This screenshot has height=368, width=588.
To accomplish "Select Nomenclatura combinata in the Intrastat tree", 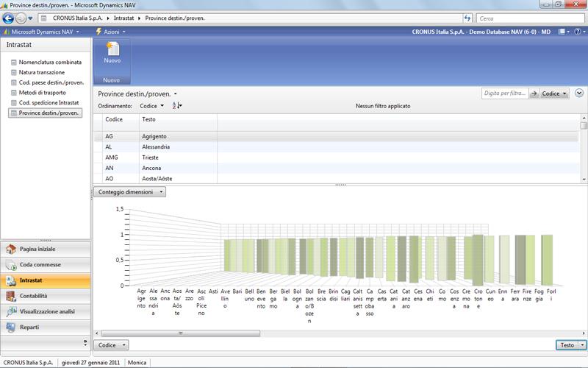I will pyautogui.click(x=50, y=63).
